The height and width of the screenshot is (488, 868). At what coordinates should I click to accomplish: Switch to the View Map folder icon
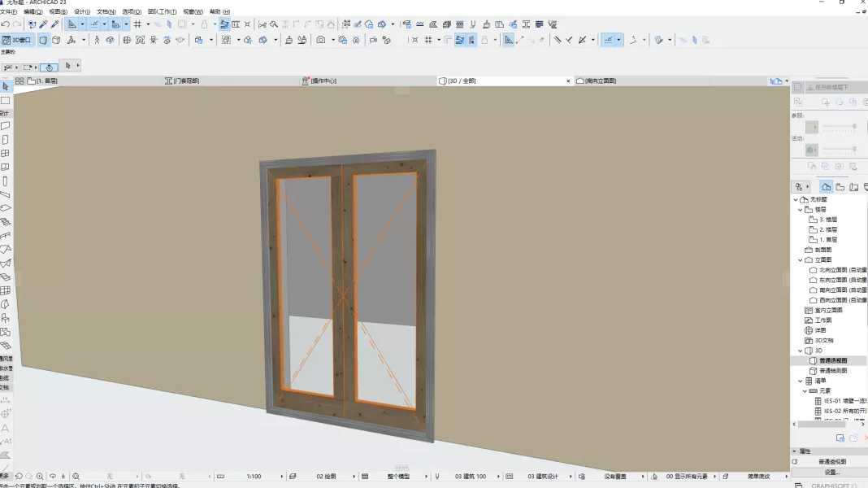(x=840, y=187)
